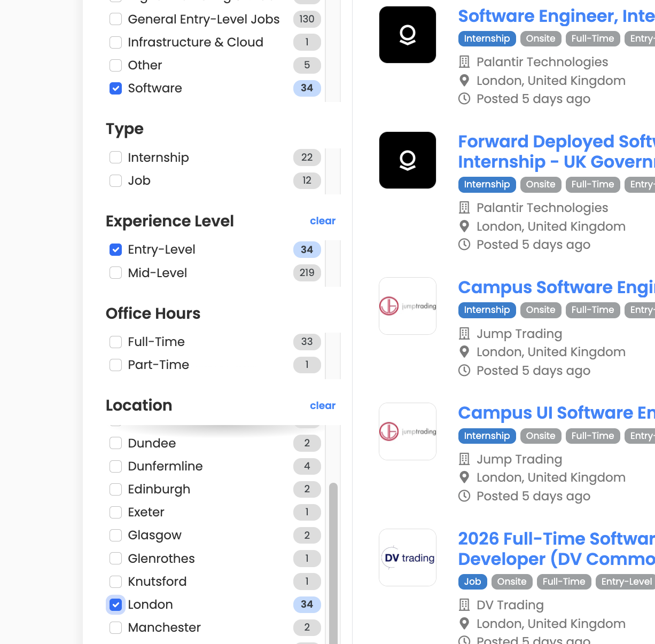Click clock icon in Software Engineer Intern listing

click(x=464, y=99)
